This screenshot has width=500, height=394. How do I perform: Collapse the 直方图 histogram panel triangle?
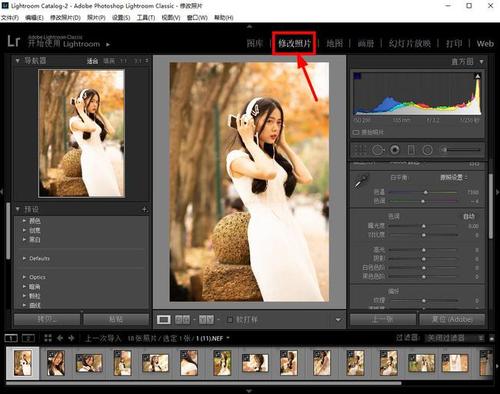pos(481,61)
